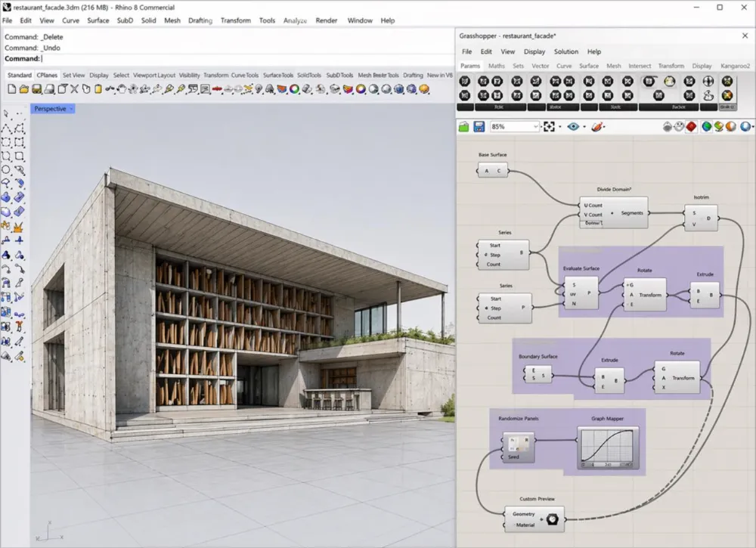Click the Grasshopper zoom extents icon
Viewport: 756px width, 548px height.
(549, 127)
